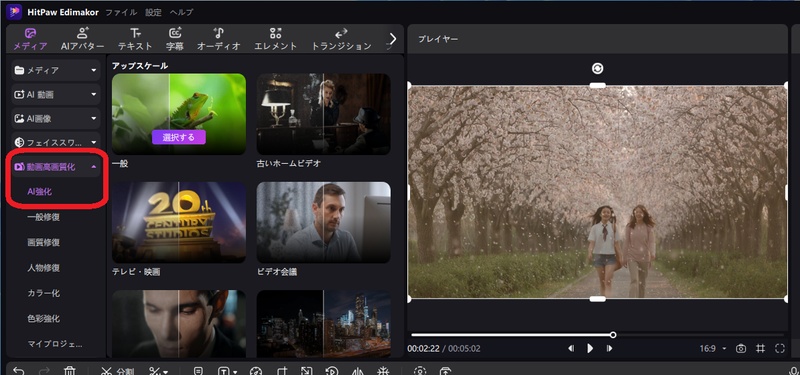Click the HitPaw Edimakor logo icon
The width and height of the screenshot is (800, 375).
[14, 11]
